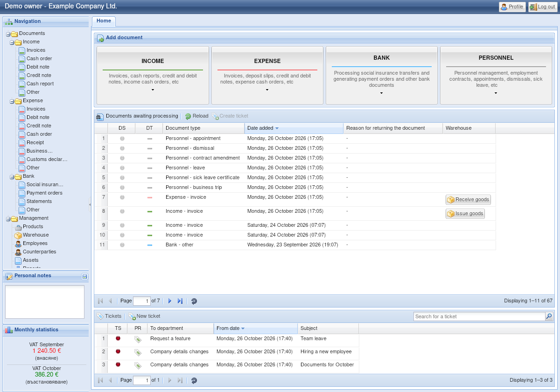The height and width of the screenshot is (392, 560).
Task: Collapse the Bank folder node
Action: (x=12, y=177)
